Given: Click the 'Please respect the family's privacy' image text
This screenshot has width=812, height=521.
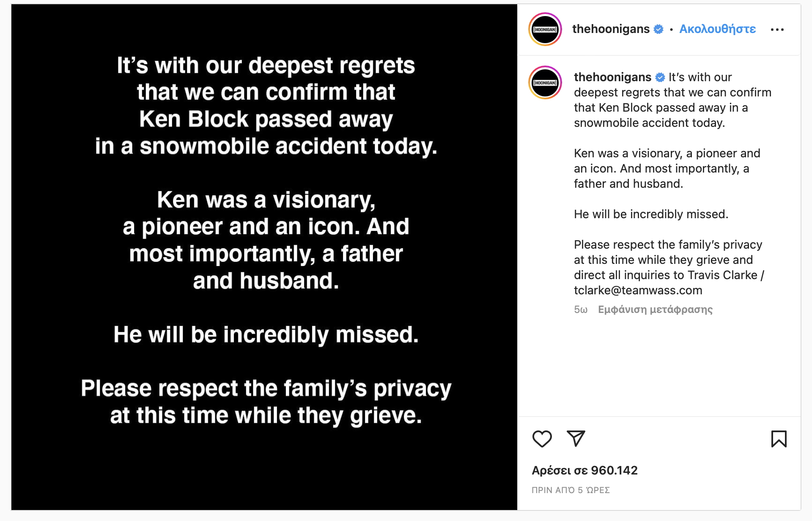Looking at the screenshot, I should pyautogui.click(x=266, y=389).
